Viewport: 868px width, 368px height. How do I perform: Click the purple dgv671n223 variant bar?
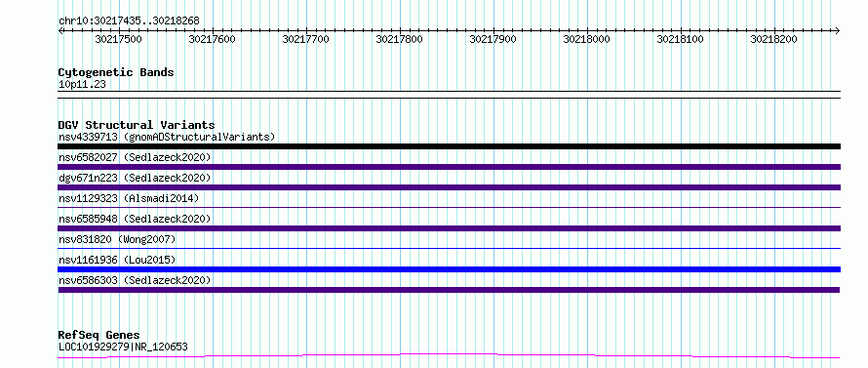[449, 187]
